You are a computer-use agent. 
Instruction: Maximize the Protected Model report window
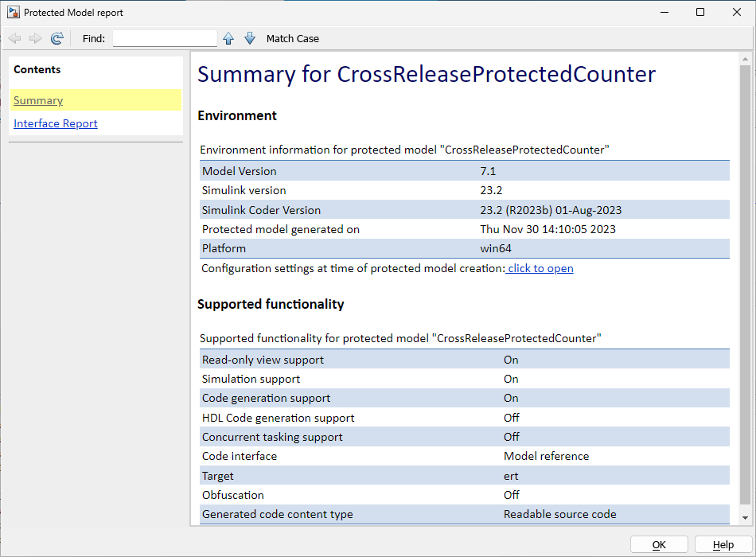pyautogui.click(x=699, y=12)
